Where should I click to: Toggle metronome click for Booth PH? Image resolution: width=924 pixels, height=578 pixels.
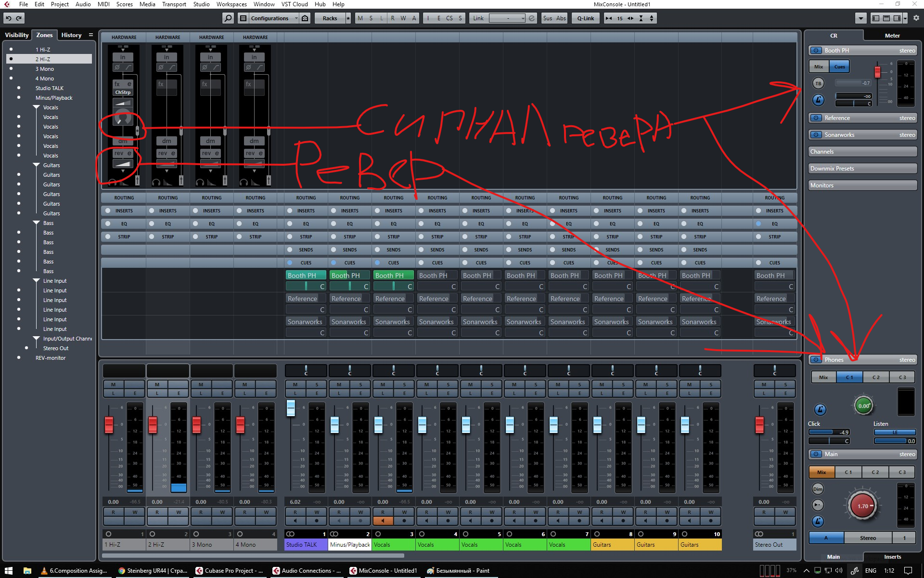point(818,100)
